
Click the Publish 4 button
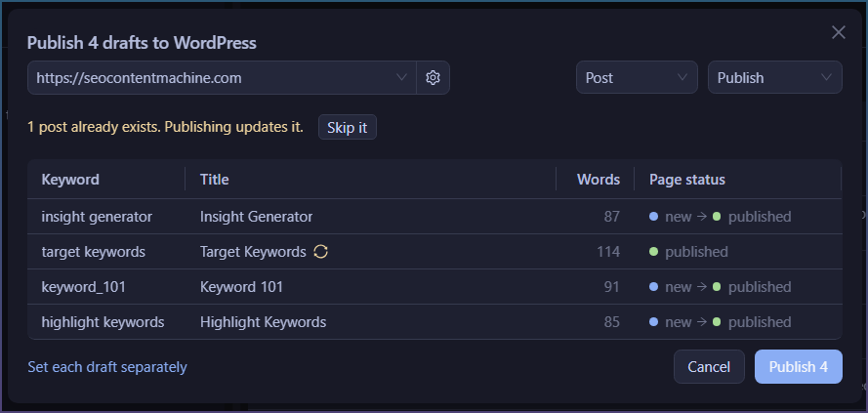(x=799, y=366)
